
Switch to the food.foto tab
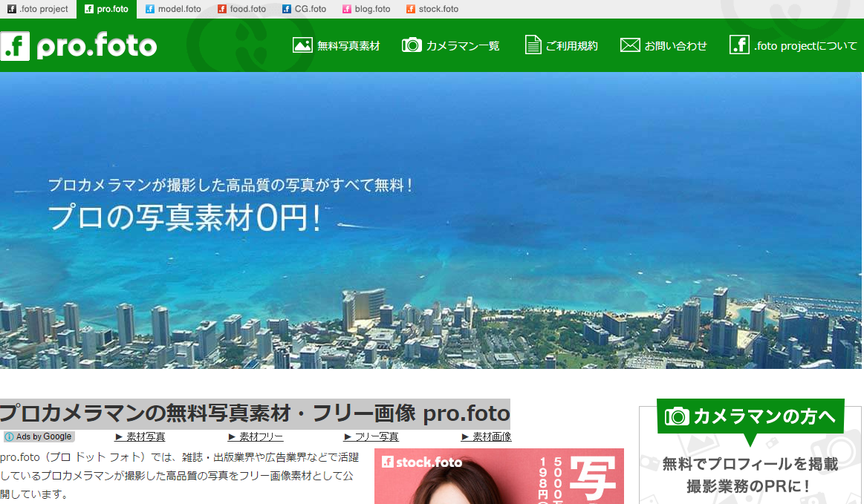click(x=241, y=9)
